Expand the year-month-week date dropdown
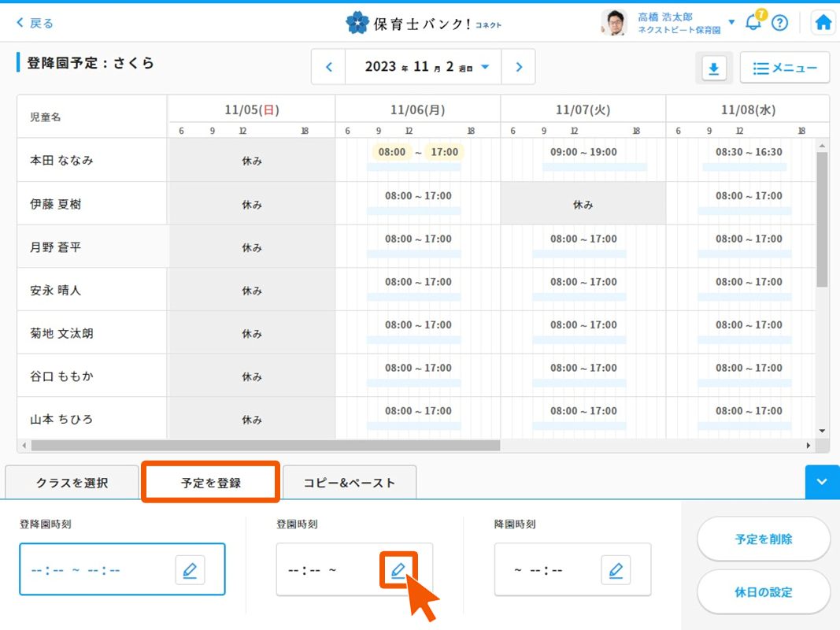The width and height of the screenshot is (840, 630). (x=485, y=67)
